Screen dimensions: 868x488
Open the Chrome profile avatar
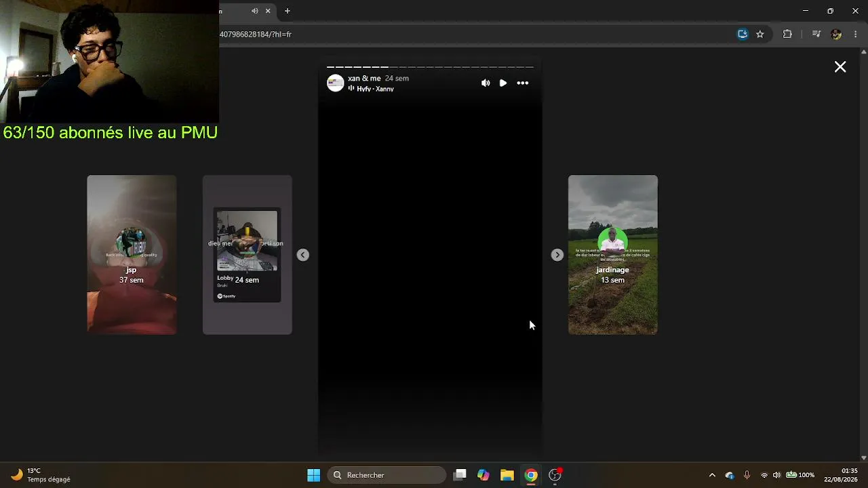(x=836, y=34)
